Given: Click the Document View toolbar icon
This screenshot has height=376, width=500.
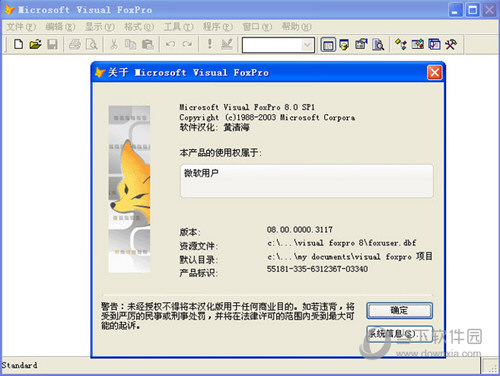Looking at the screenshot, I should click(378, 44).
